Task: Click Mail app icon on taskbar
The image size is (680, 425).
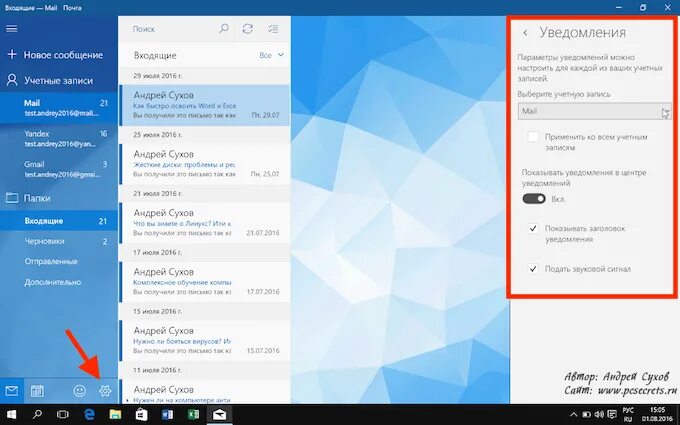Action: coord(219,415)
